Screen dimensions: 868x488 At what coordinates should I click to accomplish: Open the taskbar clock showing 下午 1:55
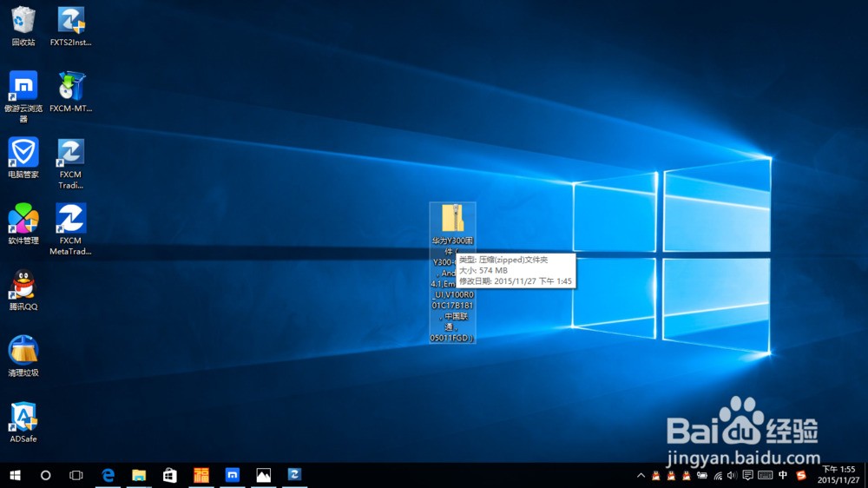pyautogui.click(x=838, y=475)
